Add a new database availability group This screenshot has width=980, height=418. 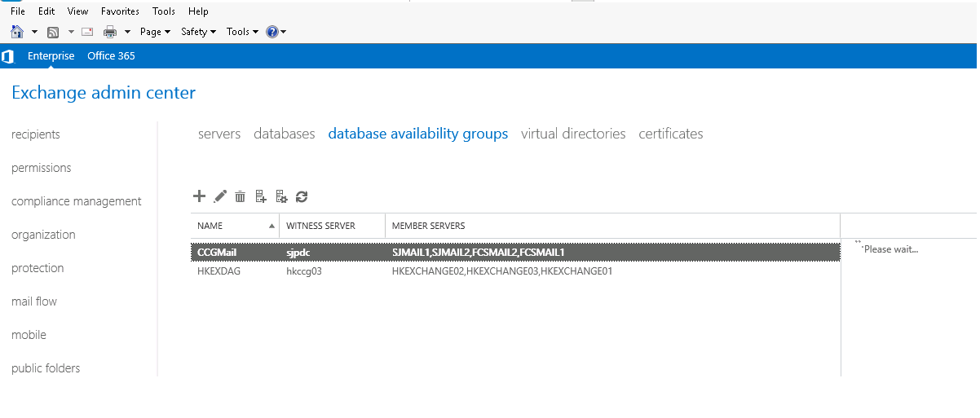199,196
